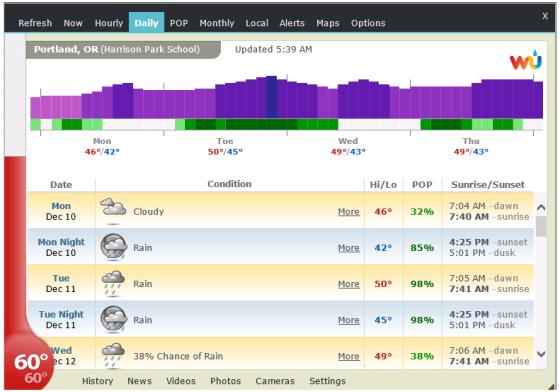The width and height of the screenshot is (560, 392).
Task: Click the scrollbar up arrow
Action: tap(541, 207)
